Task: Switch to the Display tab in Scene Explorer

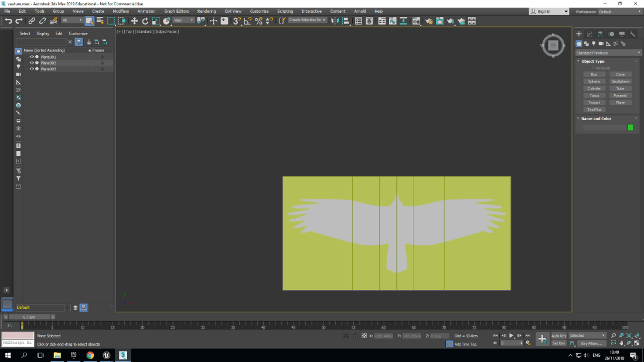Action: (43, 33)
